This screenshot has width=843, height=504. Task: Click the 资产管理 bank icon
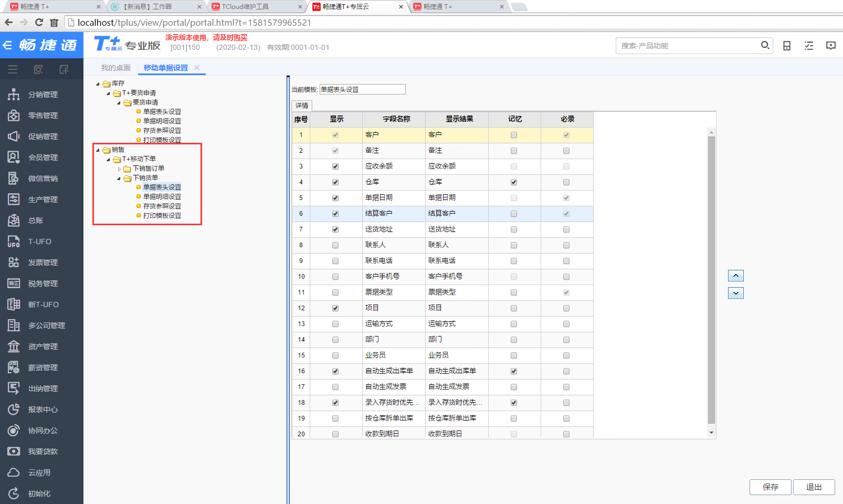point(14,346)
